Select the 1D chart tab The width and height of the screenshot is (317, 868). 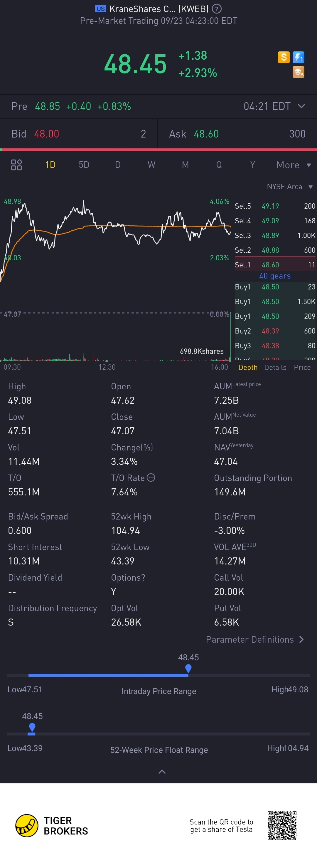coord(50,165)
